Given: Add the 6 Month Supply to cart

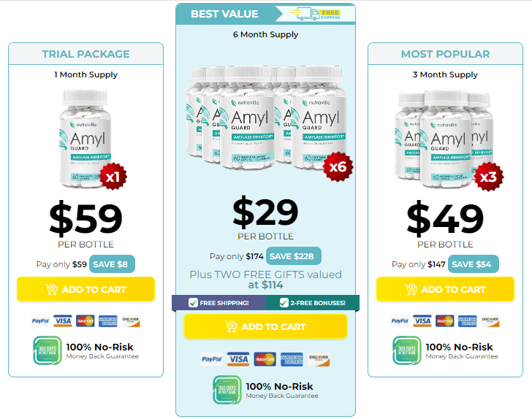Looking at the screenshot, I should (266, 326).
